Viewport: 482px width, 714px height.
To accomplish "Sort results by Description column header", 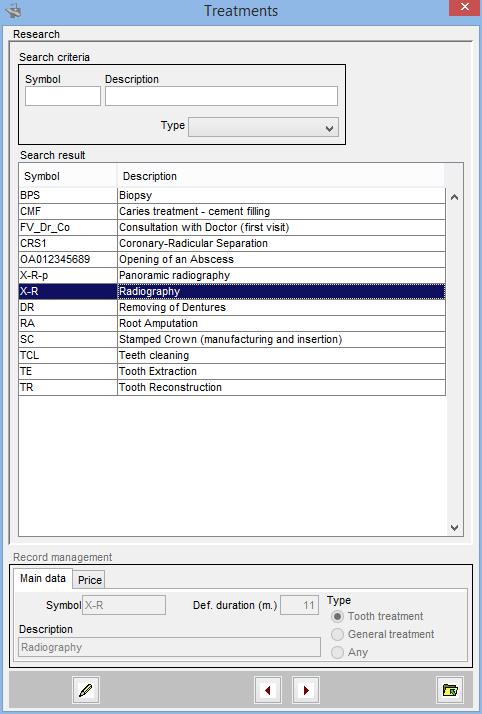I will [x=280, y=176].
